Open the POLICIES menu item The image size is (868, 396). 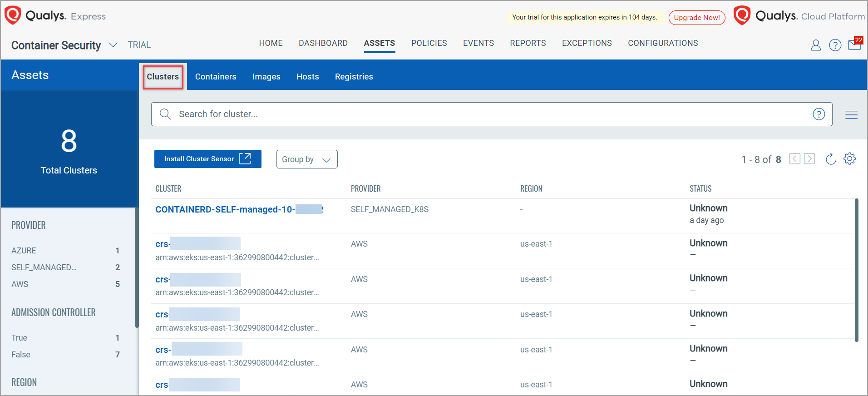tap(429, 43)
